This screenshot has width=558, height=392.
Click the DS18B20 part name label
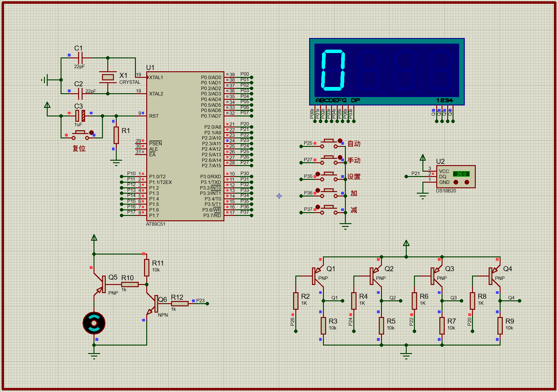click(446, 191)
